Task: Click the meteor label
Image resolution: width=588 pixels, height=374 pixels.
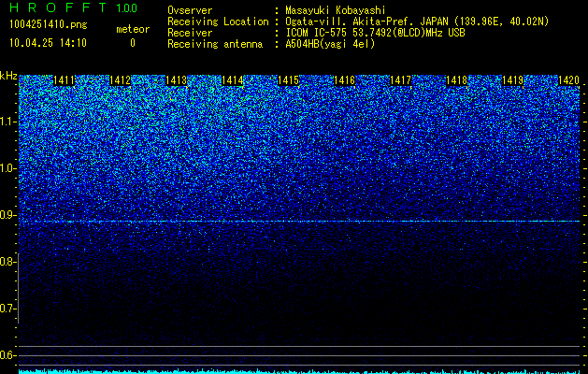Action: point(133,29)
